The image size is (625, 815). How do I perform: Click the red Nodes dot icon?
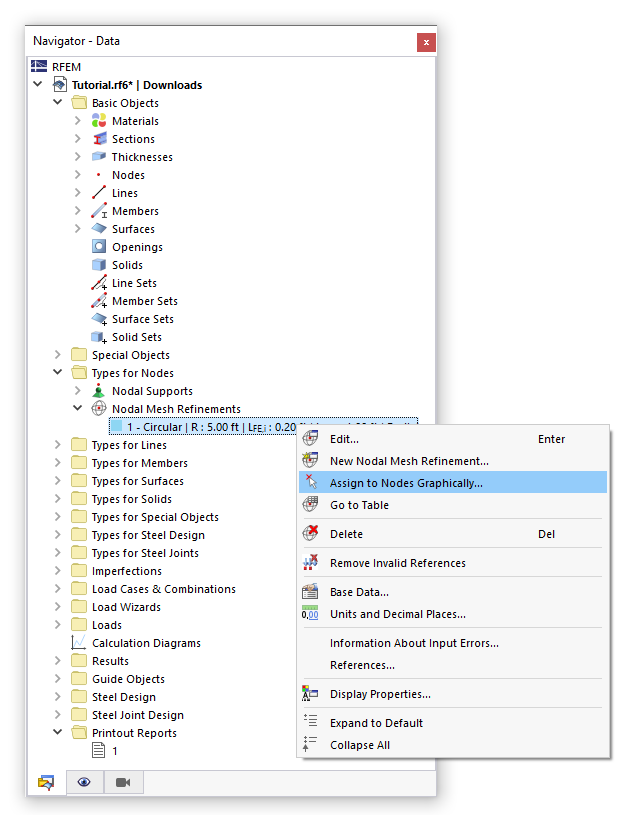coord(98,175)
